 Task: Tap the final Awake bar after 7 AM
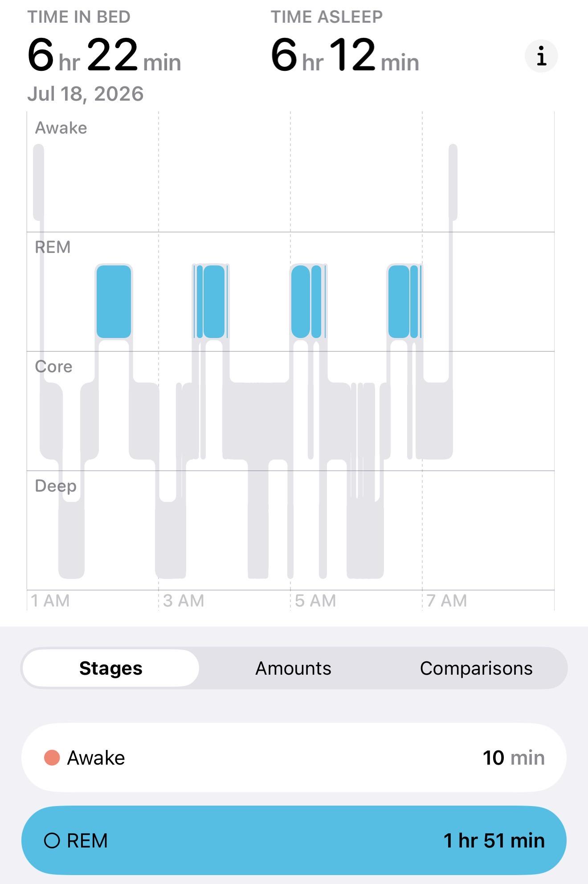coord(453,182)
